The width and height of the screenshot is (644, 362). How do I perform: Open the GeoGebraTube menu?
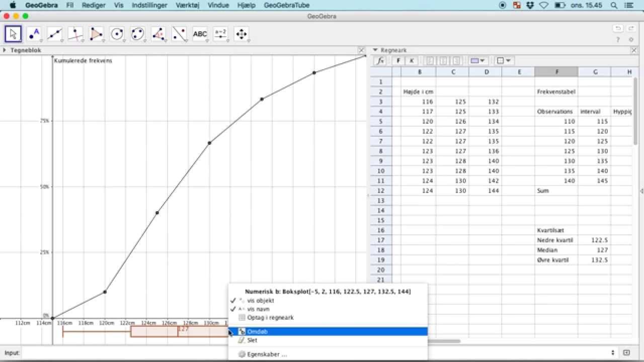click(x=286, y=5)
